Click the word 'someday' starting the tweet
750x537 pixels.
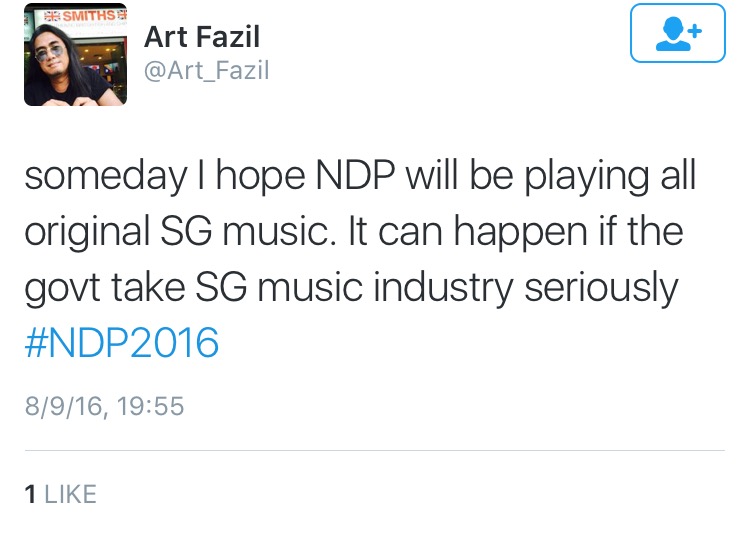93,177
